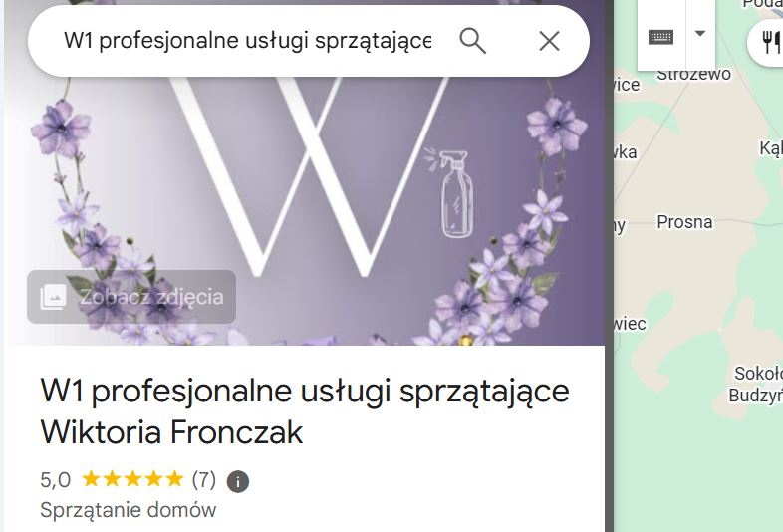Click the Prosna label on the map

pos(684,222)
